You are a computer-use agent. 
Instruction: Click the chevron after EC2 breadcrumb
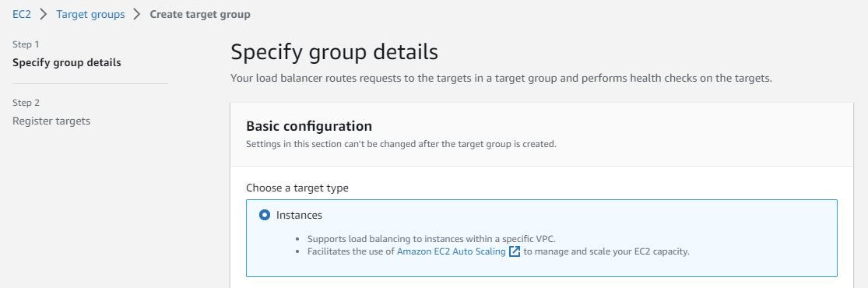click(44, 14)
